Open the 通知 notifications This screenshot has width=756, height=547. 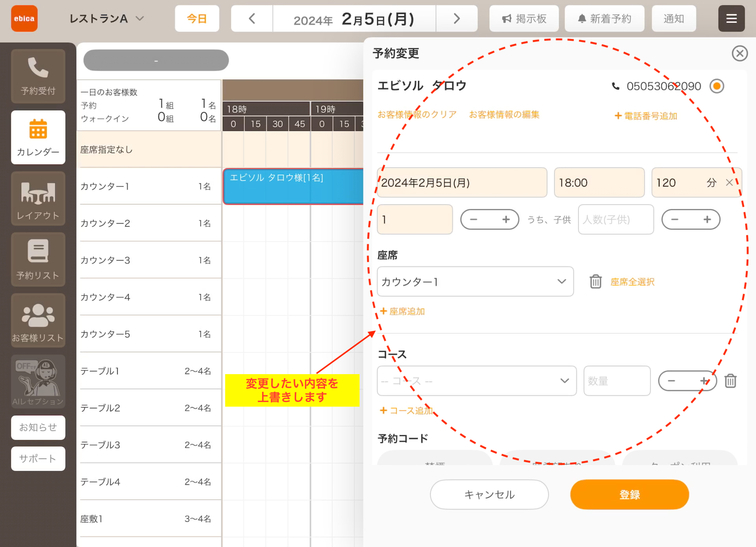tap(674, 18)
